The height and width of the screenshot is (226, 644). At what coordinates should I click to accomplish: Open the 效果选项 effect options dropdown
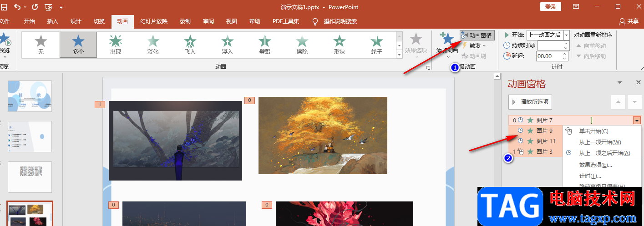point(416,45)
